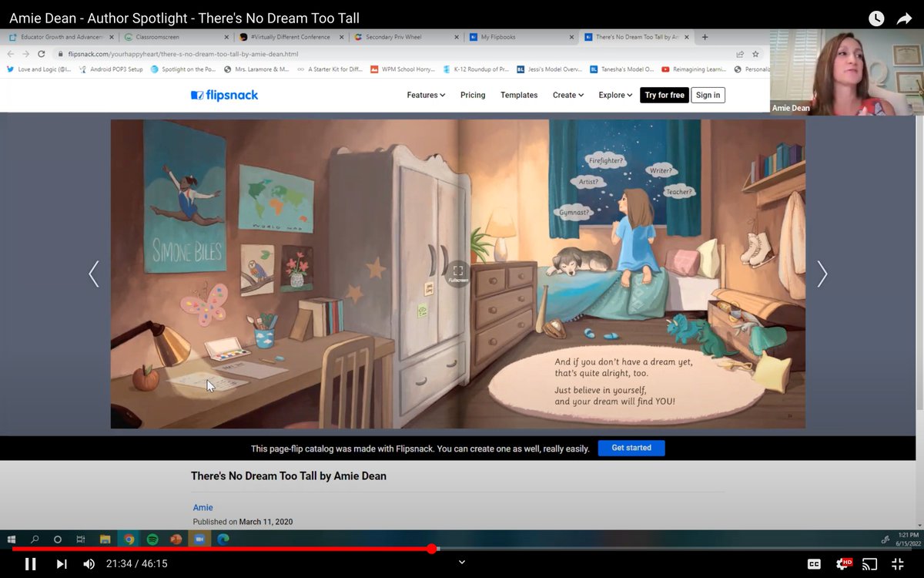924x578 pixels.
Task: Expand the Explore dropdown
Action: click(614, 95)
